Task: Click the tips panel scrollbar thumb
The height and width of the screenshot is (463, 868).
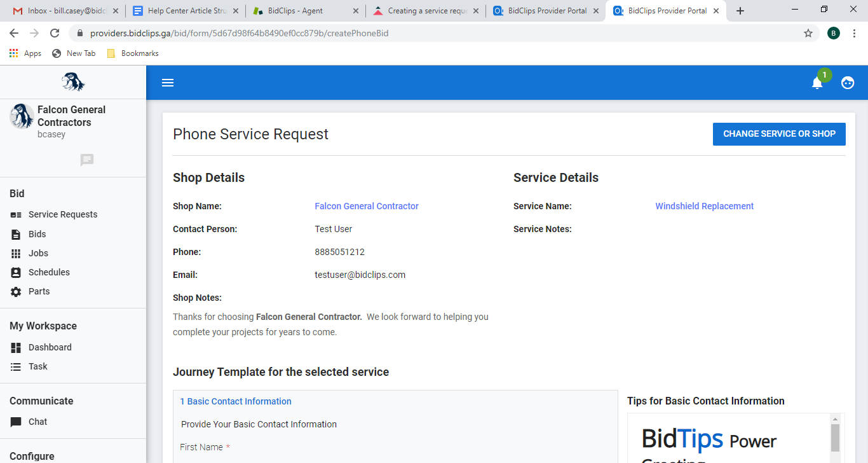Action: (x=836, y=438)
